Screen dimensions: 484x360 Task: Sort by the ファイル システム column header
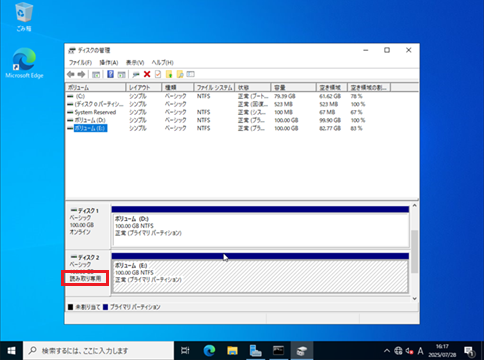214,87
